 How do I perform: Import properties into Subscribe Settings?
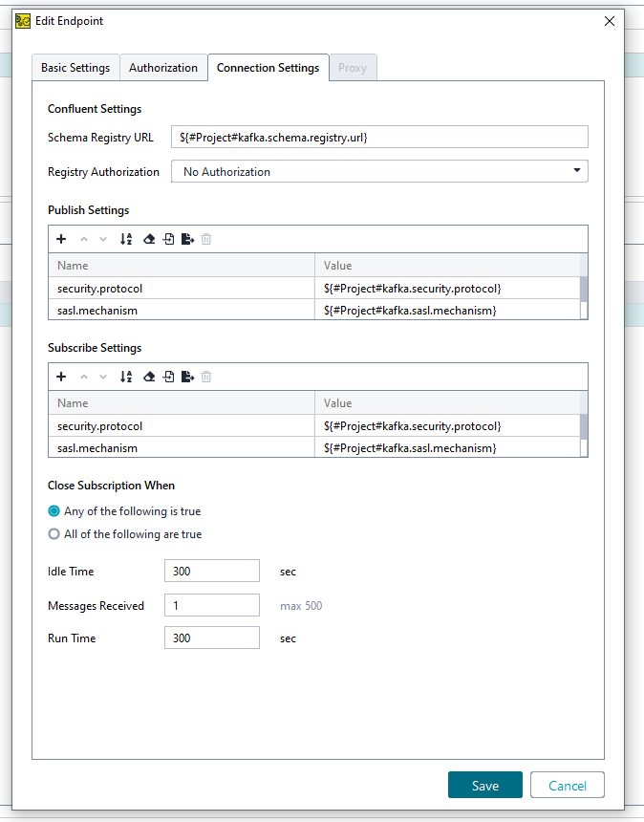168,377
